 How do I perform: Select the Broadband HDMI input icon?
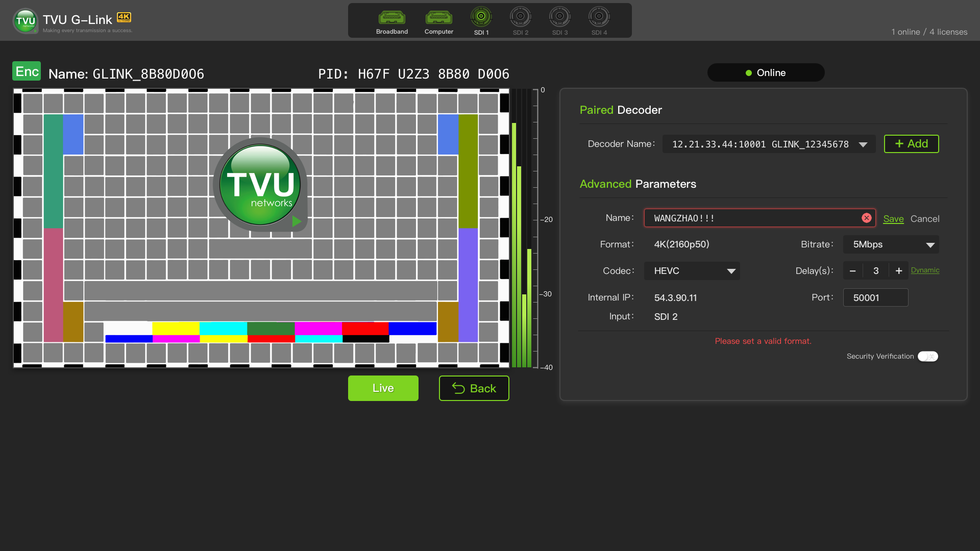pos(391,18)
